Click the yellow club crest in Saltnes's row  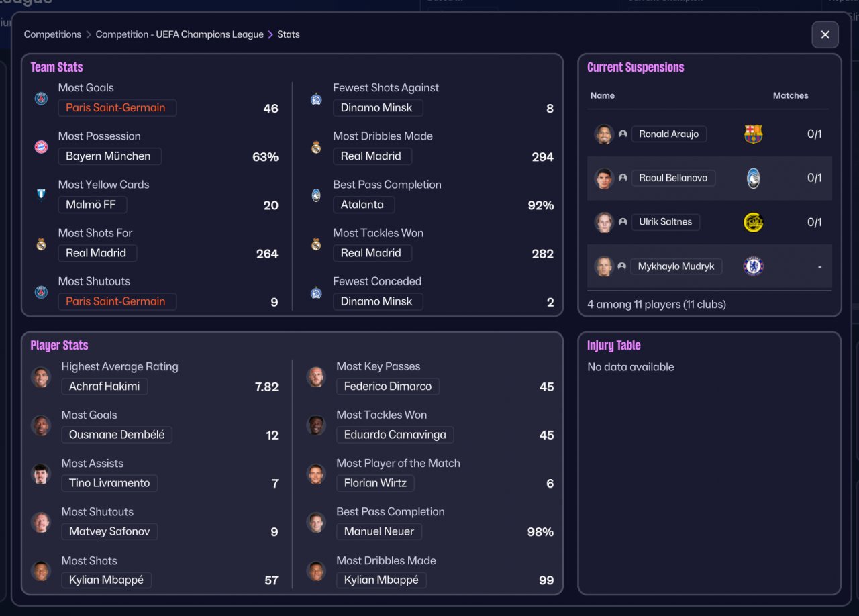[x=754, y=223]
